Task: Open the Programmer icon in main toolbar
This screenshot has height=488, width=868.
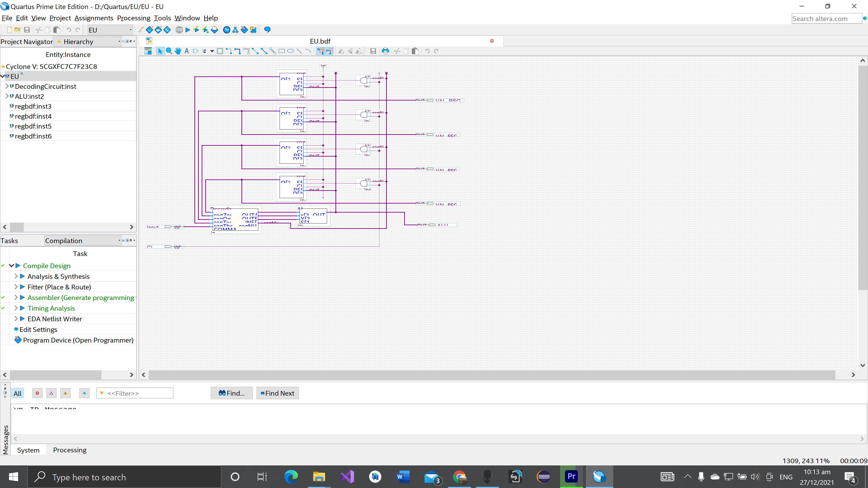Action: [244, 30]
